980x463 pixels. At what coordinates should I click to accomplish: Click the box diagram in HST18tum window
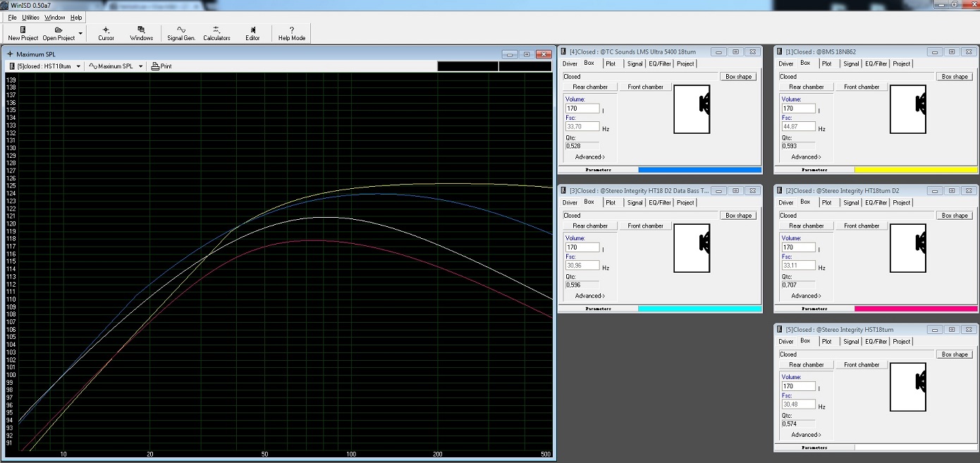(x=908, y=386)
